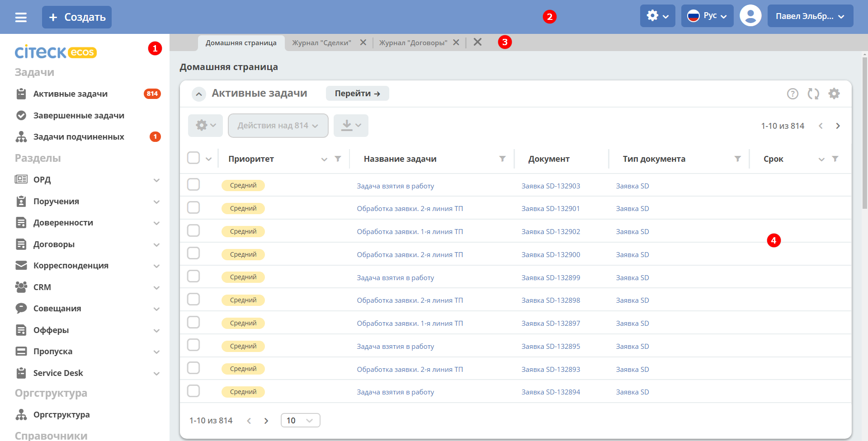This screenshot has height=441, width=868.
Task: Open the hamburger menu in the header
Action: 21,17
